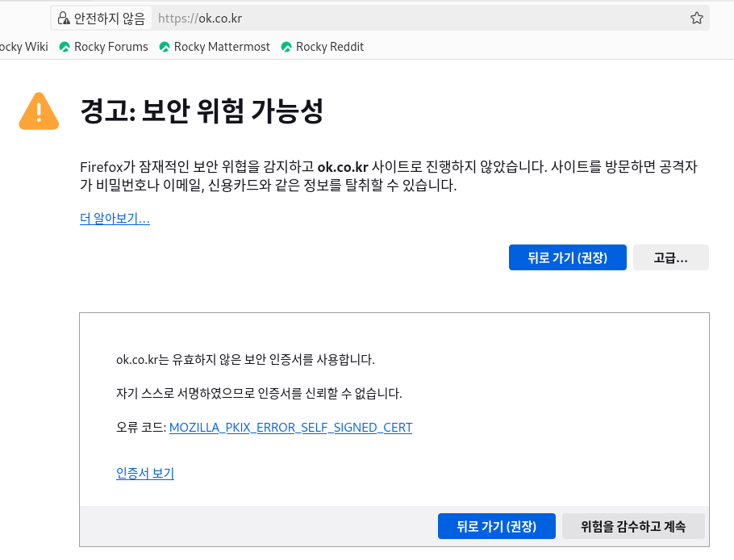
Task: Open the Rocky Mattermost bookmark
Action: [215, 47]
